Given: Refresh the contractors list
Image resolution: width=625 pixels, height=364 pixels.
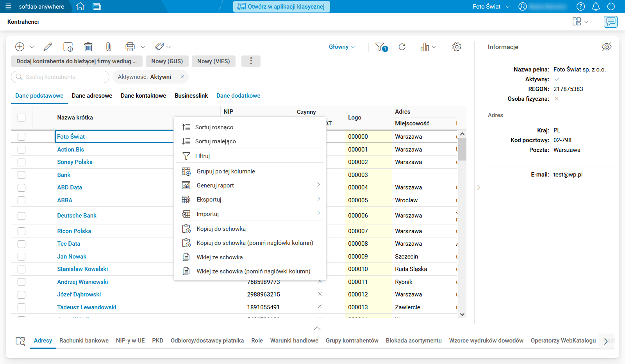Looking at the screenshot, I should 402,47.
